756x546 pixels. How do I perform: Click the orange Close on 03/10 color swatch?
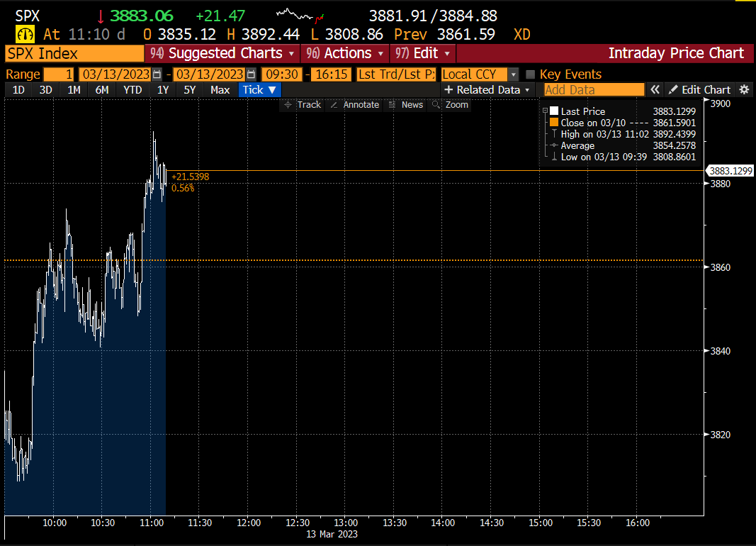(553, 122)
